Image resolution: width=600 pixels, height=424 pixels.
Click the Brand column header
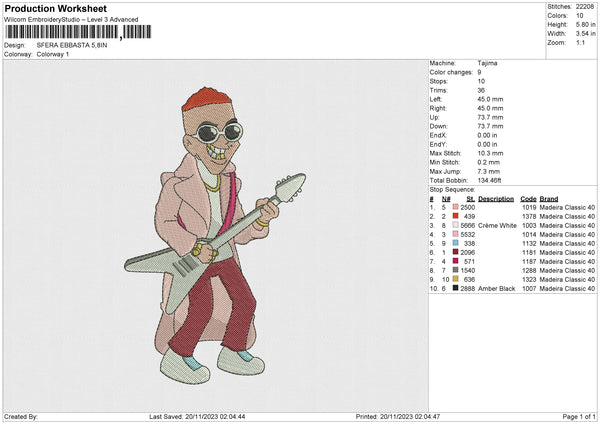pyautogui.click(x=549, y=199)
